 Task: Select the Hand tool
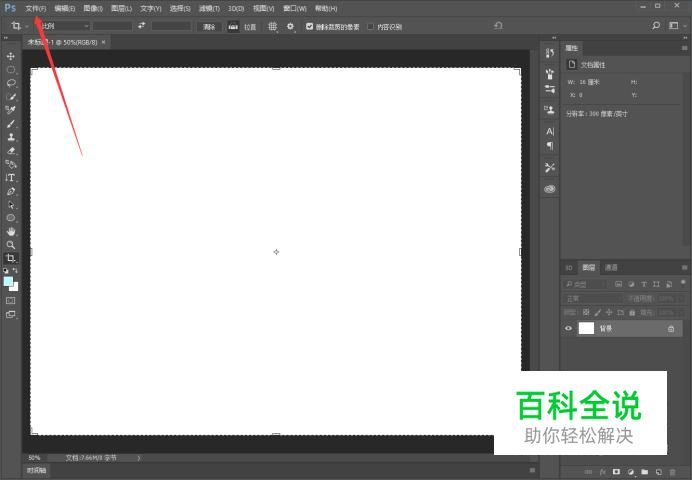click(x=11, y=231)
